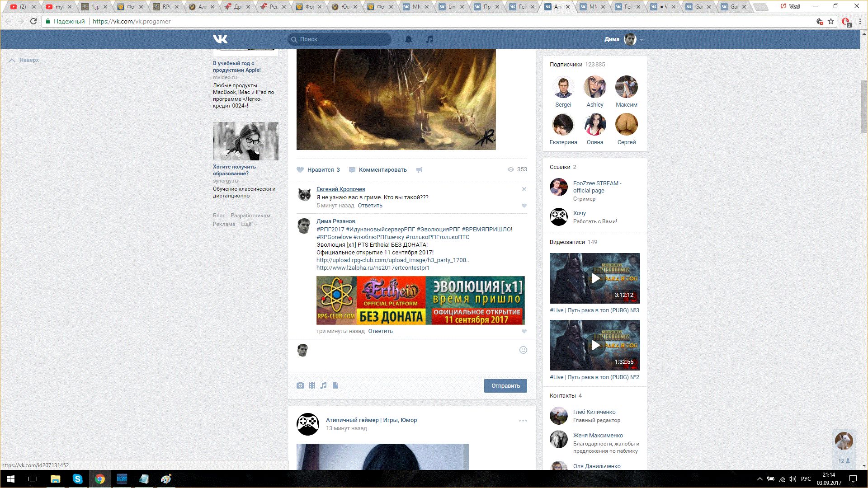Viewport: 868px width, 488px height.
Task: Open Task View in taskbar
Action: point(33,479)
